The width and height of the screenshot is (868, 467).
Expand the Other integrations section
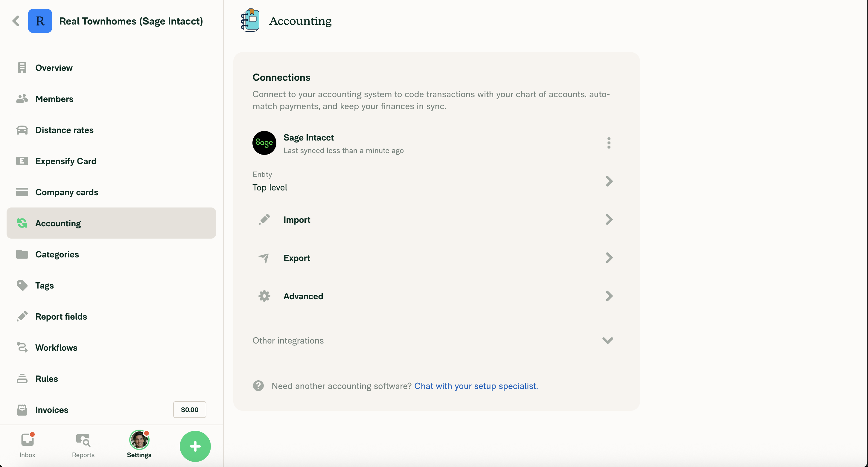pos(607,341)
